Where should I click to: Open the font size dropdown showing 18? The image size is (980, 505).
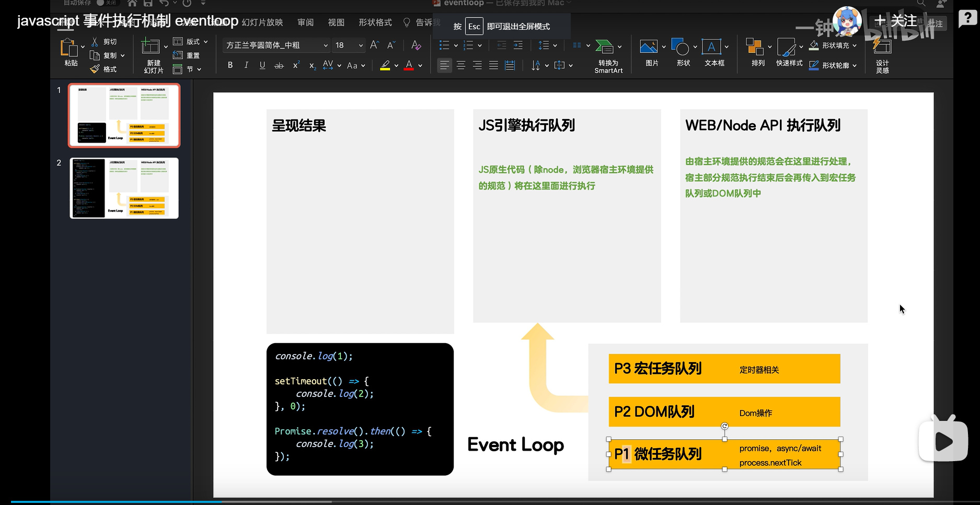[x=349, y=45]
